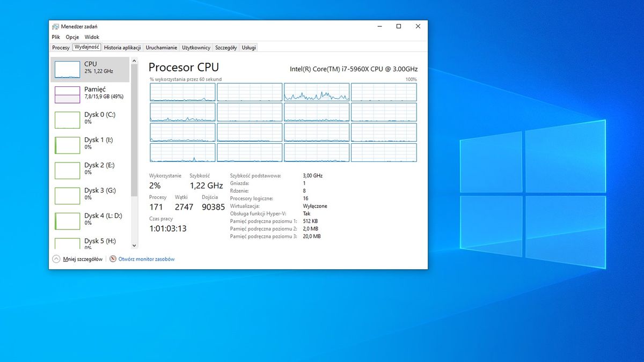644x362 pixels.
Task: Click the sidebar scrollbar up arrow
Action: (134, 61)
